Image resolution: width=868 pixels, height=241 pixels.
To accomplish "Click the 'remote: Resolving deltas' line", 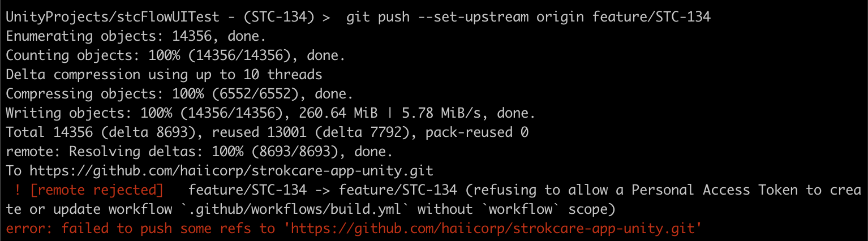I will pyautogui.click(x=199, y=152).
